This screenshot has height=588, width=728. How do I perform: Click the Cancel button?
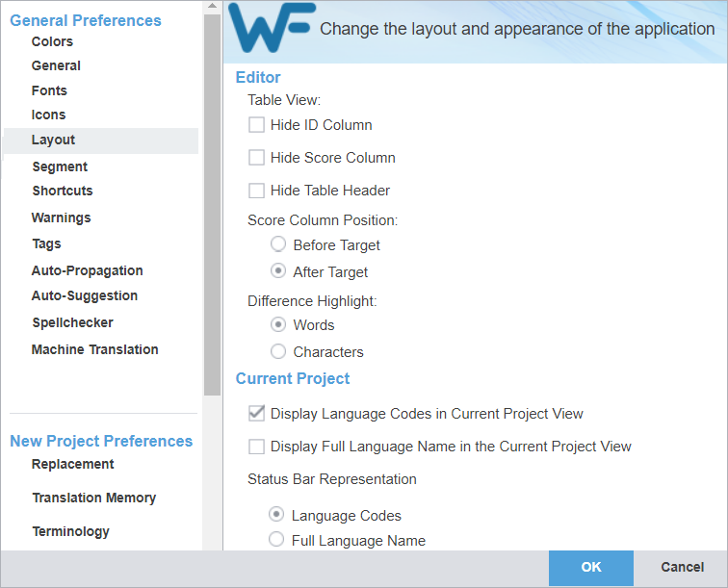pos(682,568)
